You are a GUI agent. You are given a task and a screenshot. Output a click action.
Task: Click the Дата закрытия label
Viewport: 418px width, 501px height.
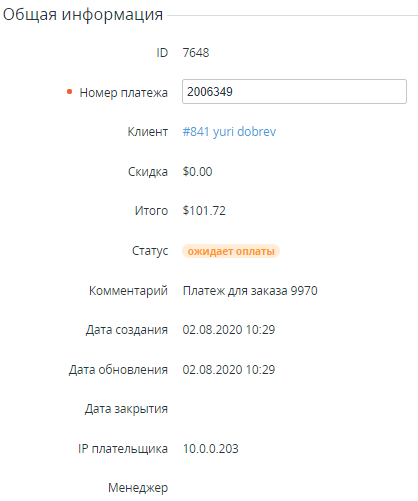tap(126, 409)
